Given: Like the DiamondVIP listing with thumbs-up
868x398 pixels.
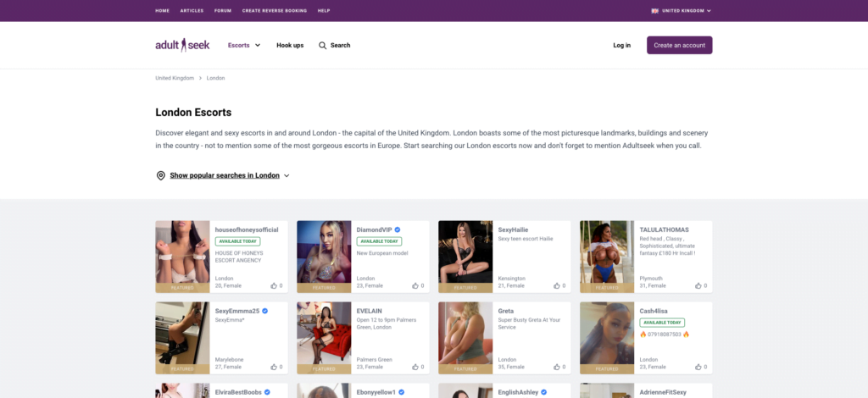Looking at the screenshot, I should tap(415, 285).
